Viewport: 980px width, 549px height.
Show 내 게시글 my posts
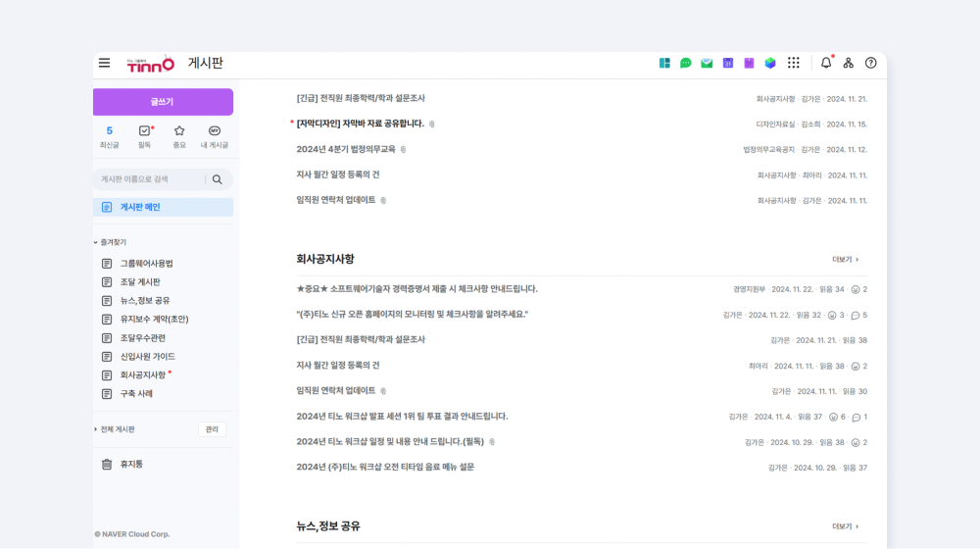tap(215, 137)
